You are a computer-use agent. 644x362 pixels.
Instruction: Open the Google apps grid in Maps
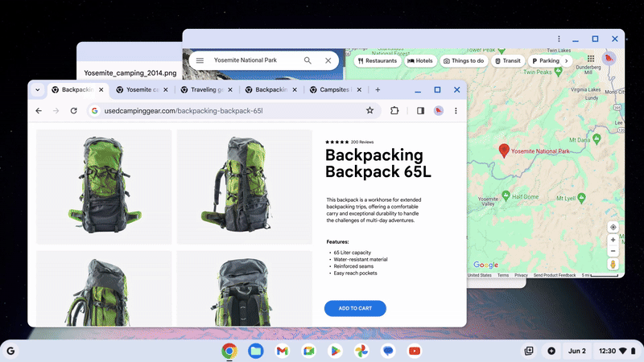coord(591,59)
